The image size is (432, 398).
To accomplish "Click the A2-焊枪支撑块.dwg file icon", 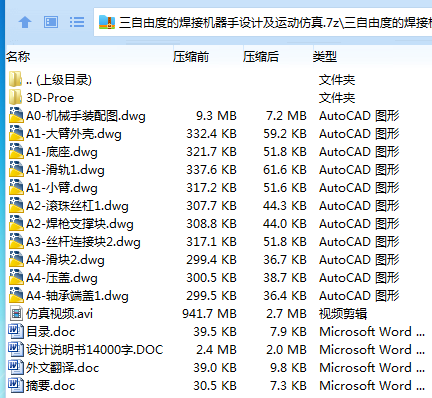I will pos(16,223).
